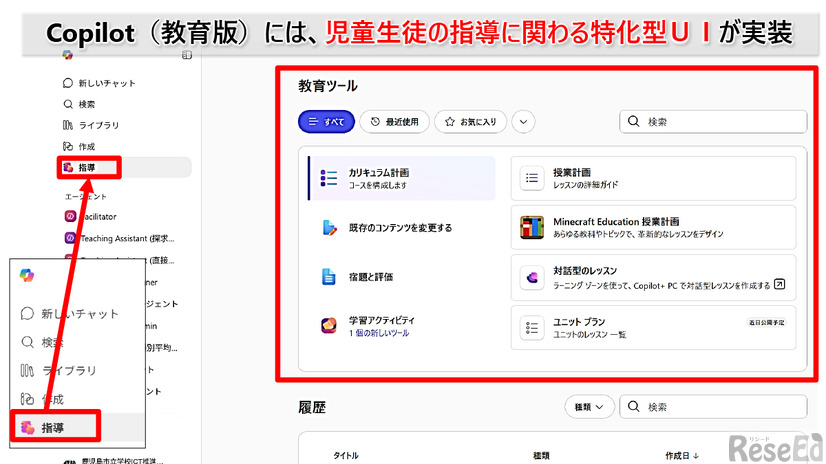Click the カリキュラム計画 list icon
The width and height of the screenshot is (826, 464).
click(x=329, y=178)
